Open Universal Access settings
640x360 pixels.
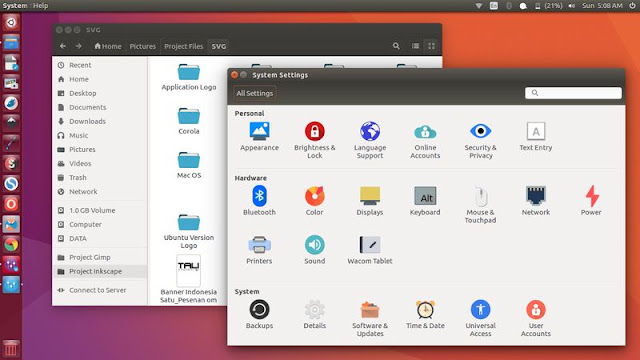coord(480,318)
